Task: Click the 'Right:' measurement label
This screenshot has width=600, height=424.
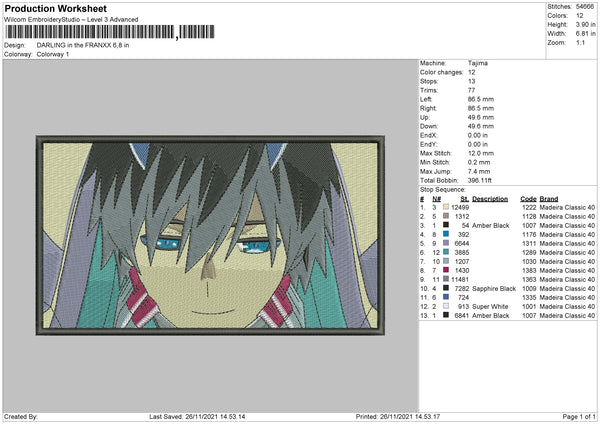Action: pos(428,108)
